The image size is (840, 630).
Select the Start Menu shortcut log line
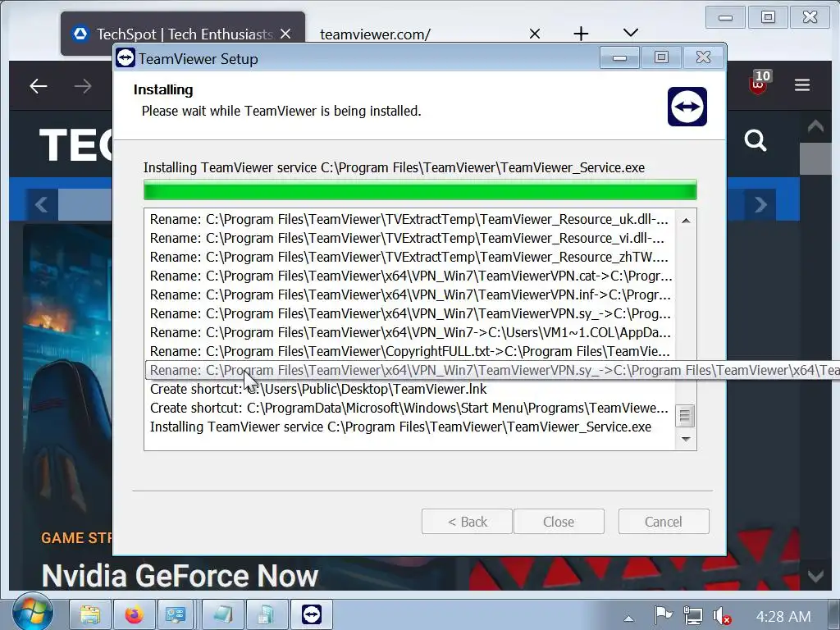(x=409, y=408)
